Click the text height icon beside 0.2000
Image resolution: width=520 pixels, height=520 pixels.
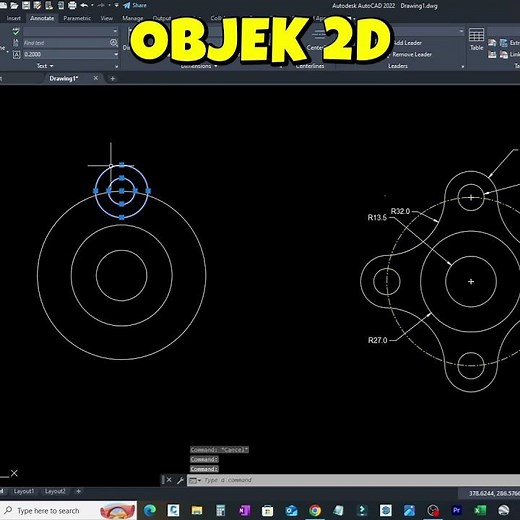pos(16,54)
